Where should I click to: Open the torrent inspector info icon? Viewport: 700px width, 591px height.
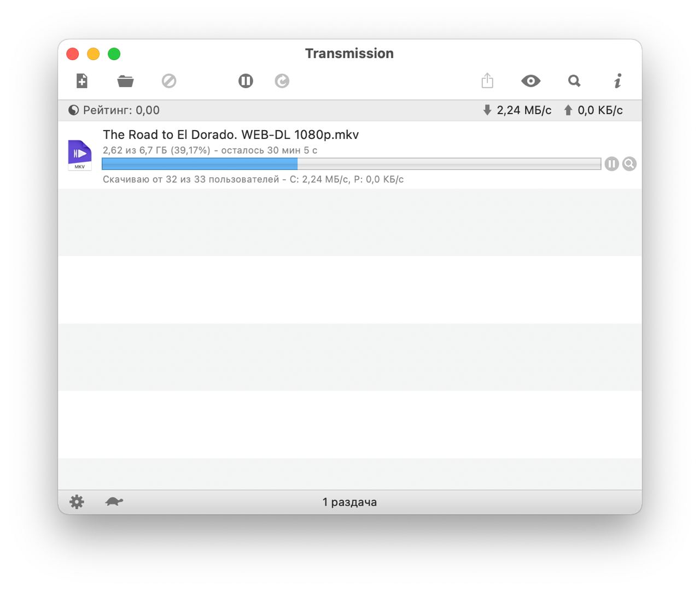[618, 81]
